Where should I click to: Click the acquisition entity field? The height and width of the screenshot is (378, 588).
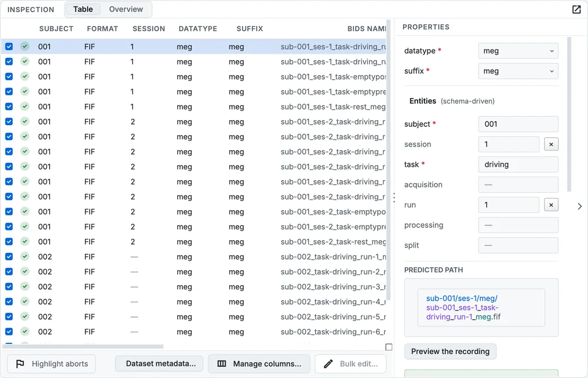point(518,185)
